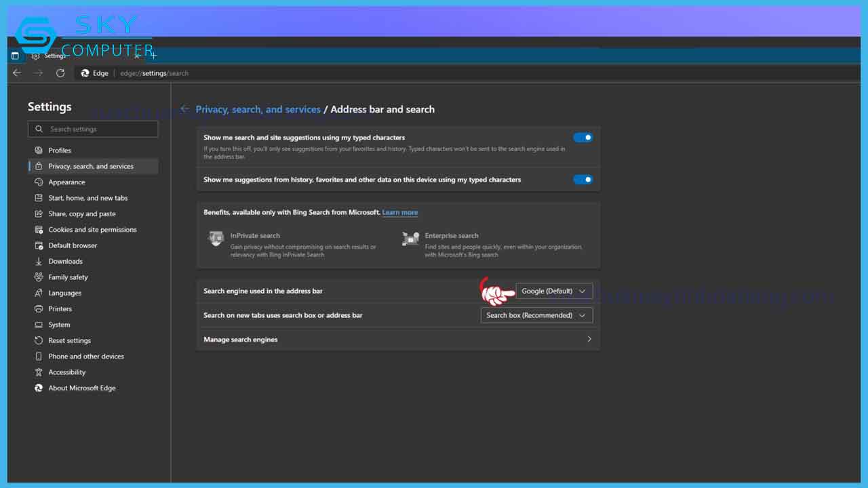The image size is (868, 488).
Task: Click the lock icon for Privacy settings
Action: click(x=39, y=166)
